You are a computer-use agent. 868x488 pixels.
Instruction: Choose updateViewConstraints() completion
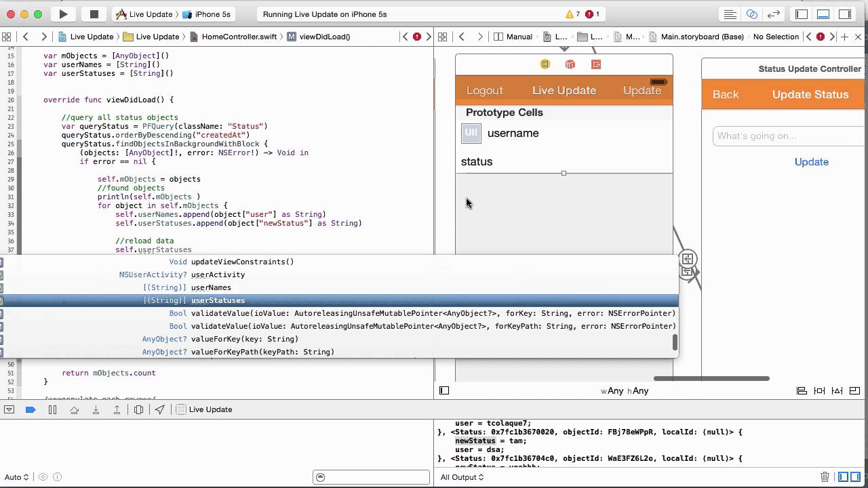339,262
